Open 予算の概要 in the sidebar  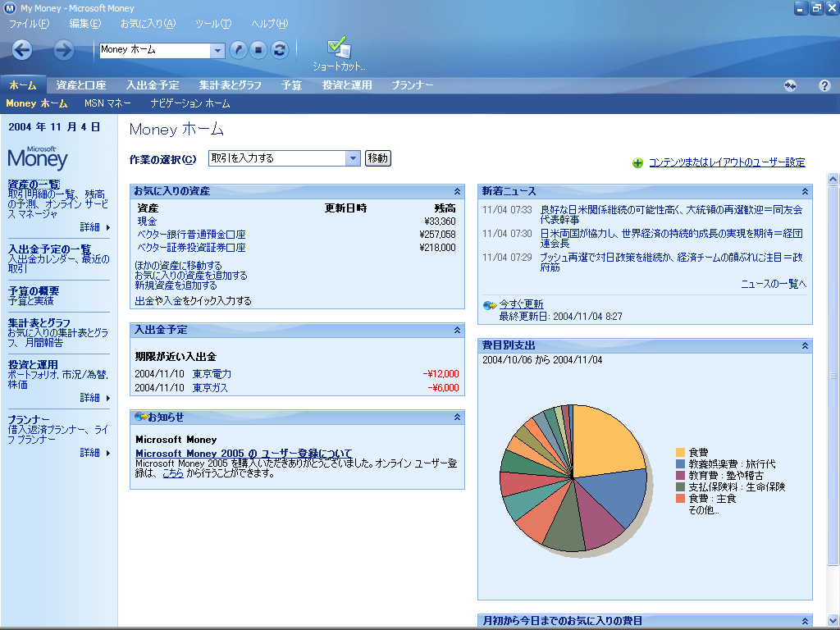(x=33, y=291)
